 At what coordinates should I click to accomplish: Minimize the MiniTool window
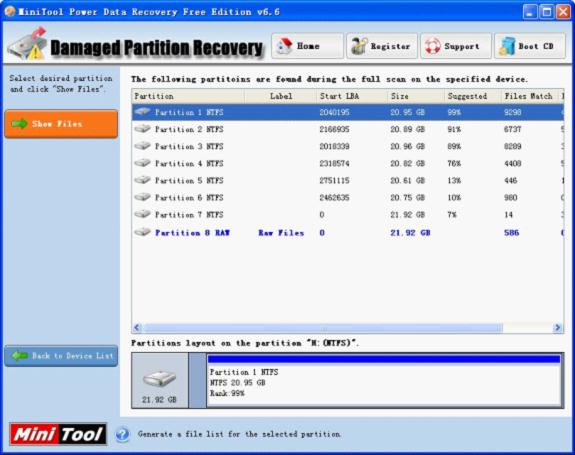[x=529, y=12]
